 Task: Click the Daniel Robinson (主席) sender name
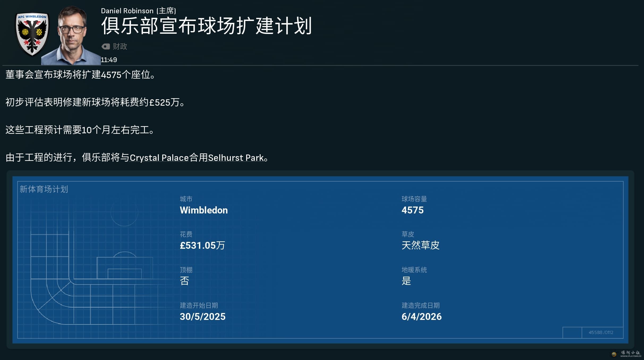point(138,11)
